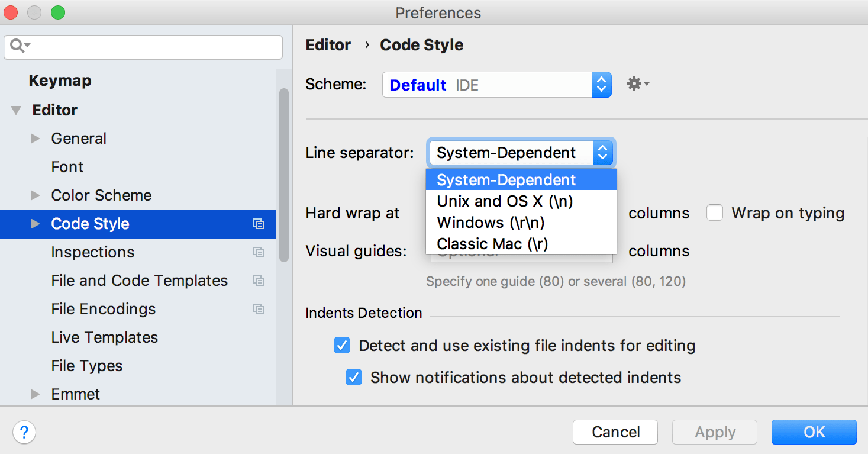Click the Cancel button
The width and height of the screenshot is (868, 454).
pyautogui.click(x=615, y=432)
